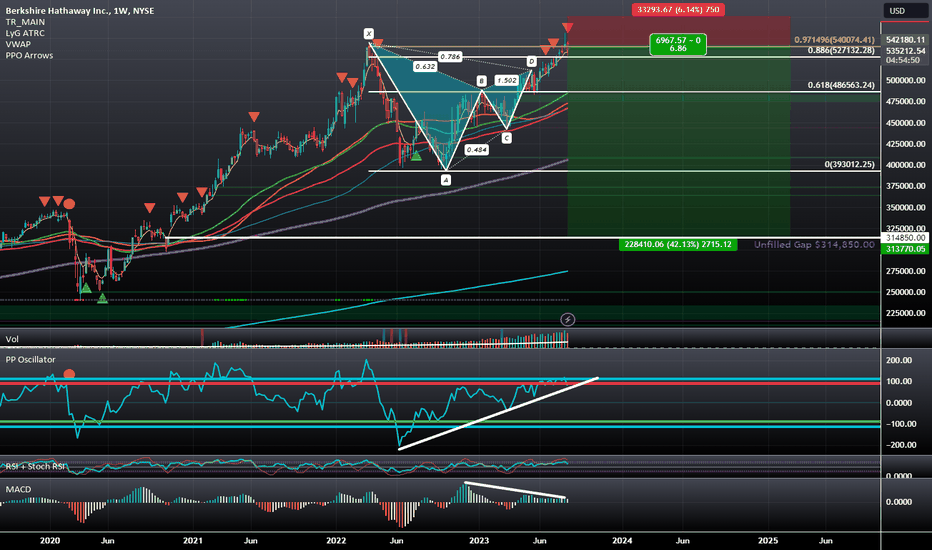
Task: Click the 2024 label on the time axis
Action: pyautogui.click(x=622, y=540)
